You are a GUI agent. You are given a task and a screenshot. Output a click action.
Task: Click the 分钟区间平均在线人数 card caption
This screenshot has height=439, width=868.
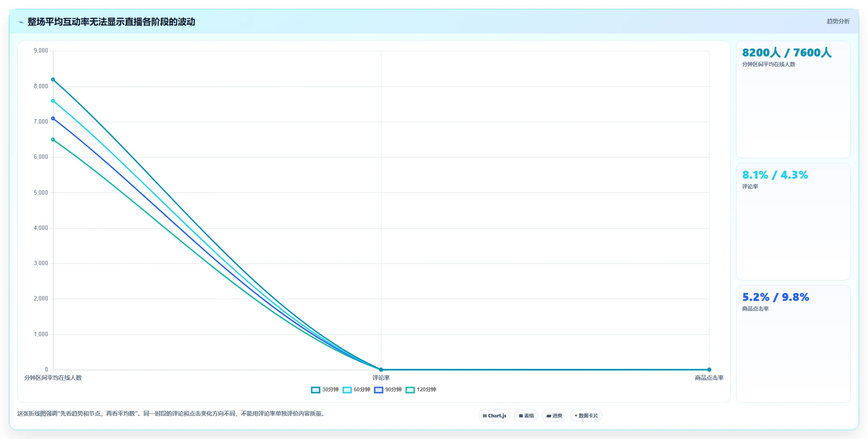click(769, 64)
